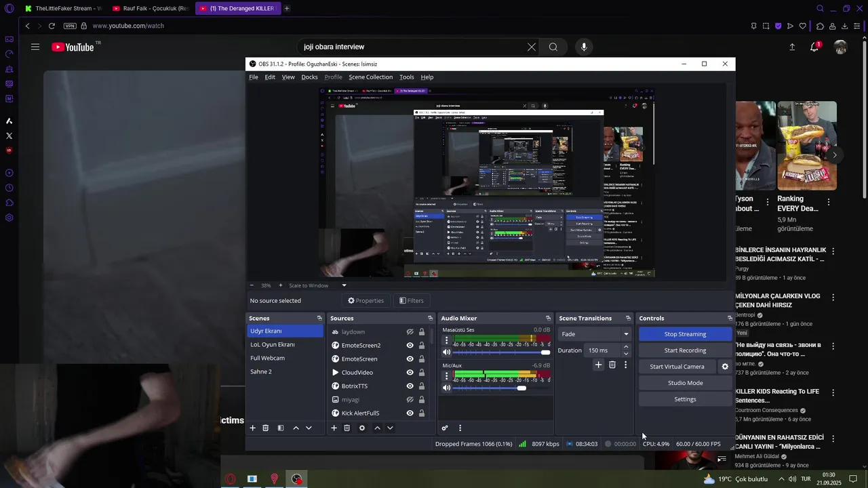Go to next YouTube shelf chevron
The image size is (868, 488).
[x=835, y=155]
